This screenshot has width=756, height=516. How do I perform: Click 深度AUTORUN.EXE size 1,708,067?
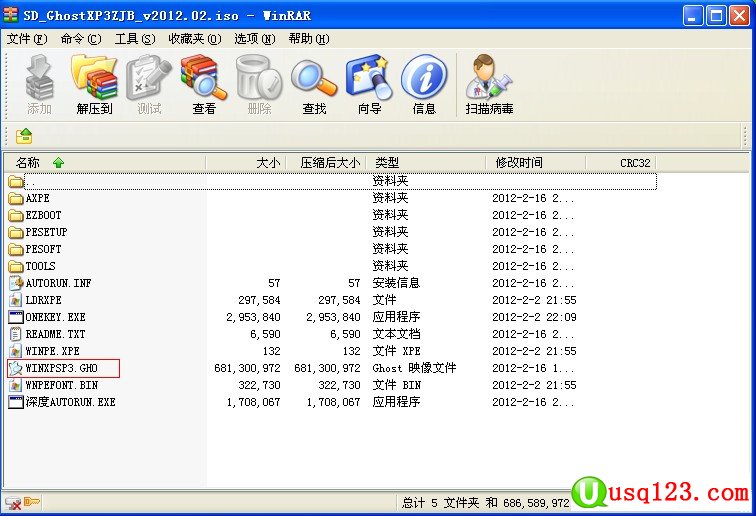[254, 402]
